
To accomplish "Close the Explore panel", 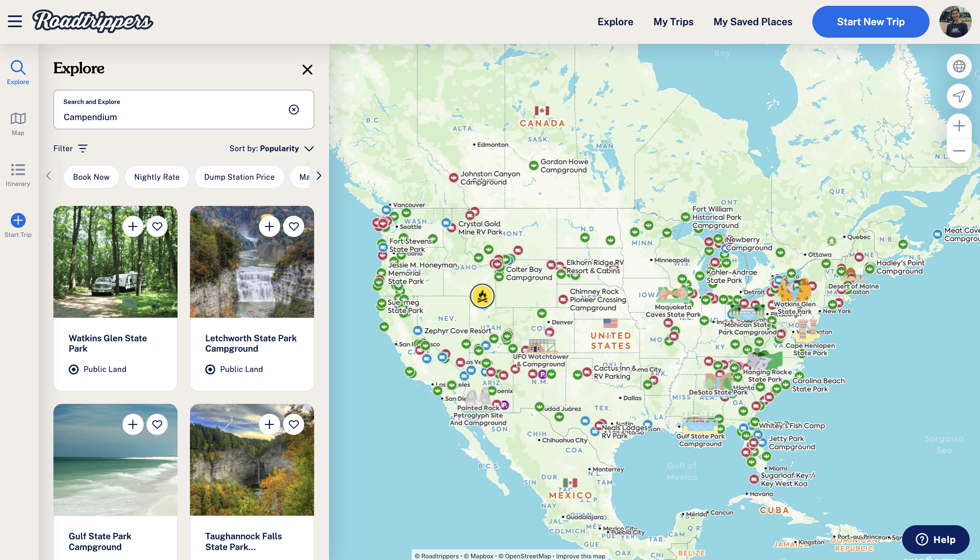I will (x=307, y=69).
